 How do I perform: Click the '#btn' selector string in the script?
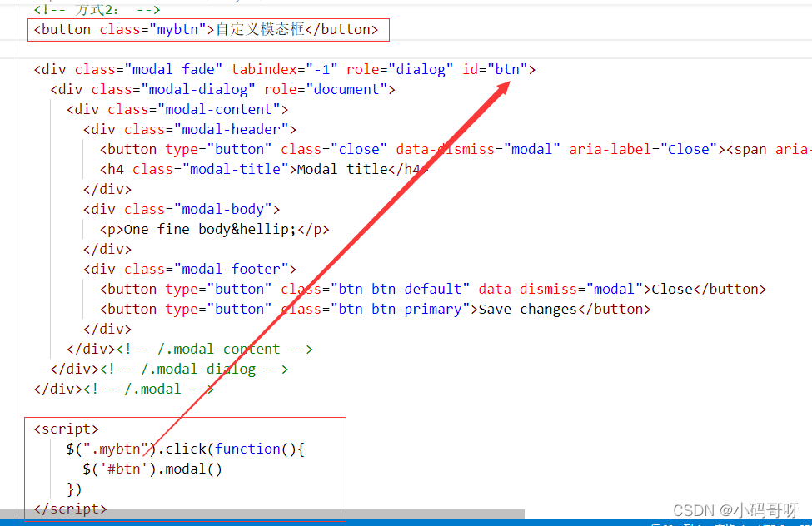coord(124,469)
